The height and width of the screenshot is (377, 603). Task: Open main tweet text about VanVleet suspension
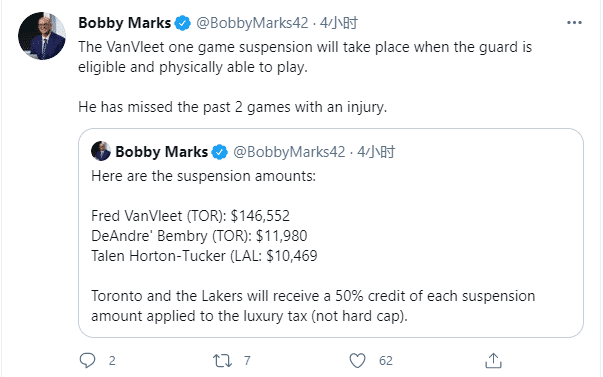pos(305,77)
